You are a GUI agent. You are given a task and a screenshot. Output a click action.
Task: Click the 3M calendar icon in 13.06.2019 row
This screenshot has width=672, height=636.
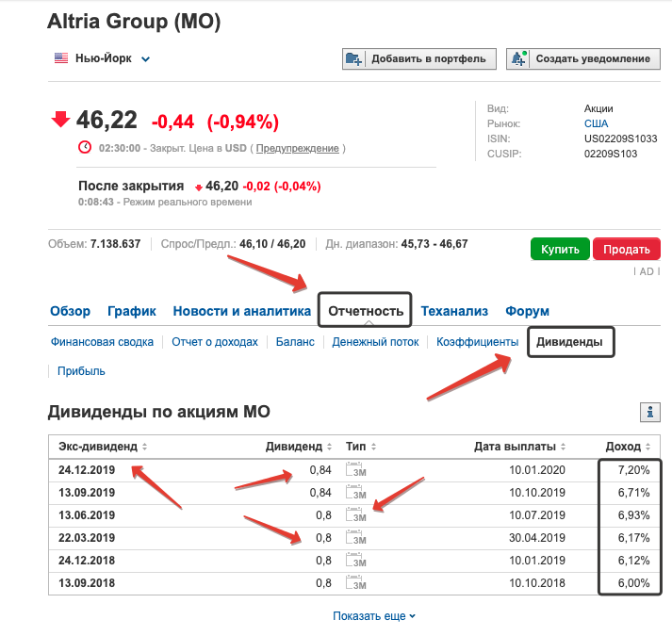(x=356, y=515)
